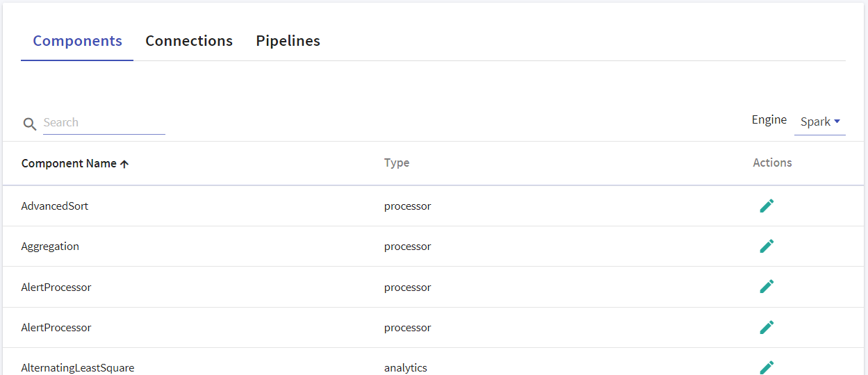The width and height of the screenshot is (868, 375).
Task: Select the Components tab
Action: coord(77,41)
